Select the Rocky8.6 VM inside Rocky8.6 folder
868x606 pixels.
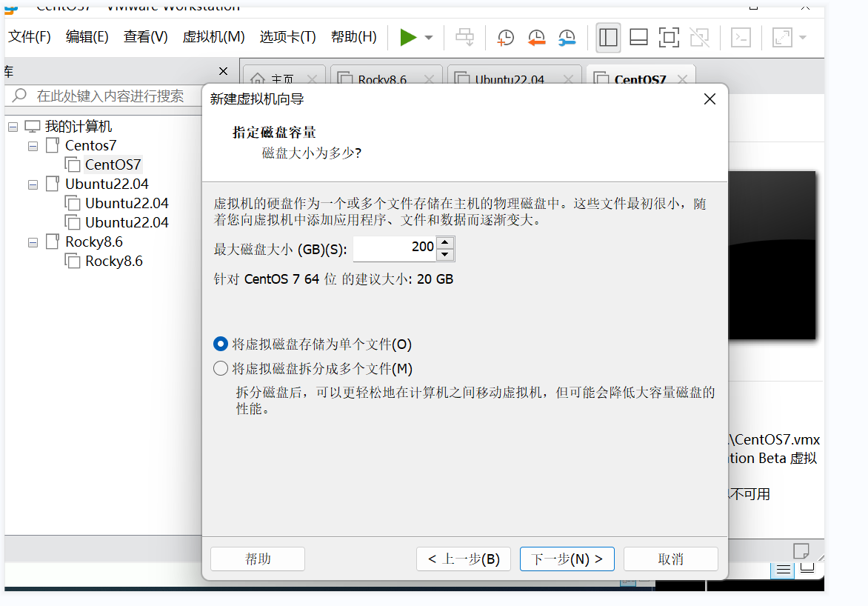coord(113,261)
